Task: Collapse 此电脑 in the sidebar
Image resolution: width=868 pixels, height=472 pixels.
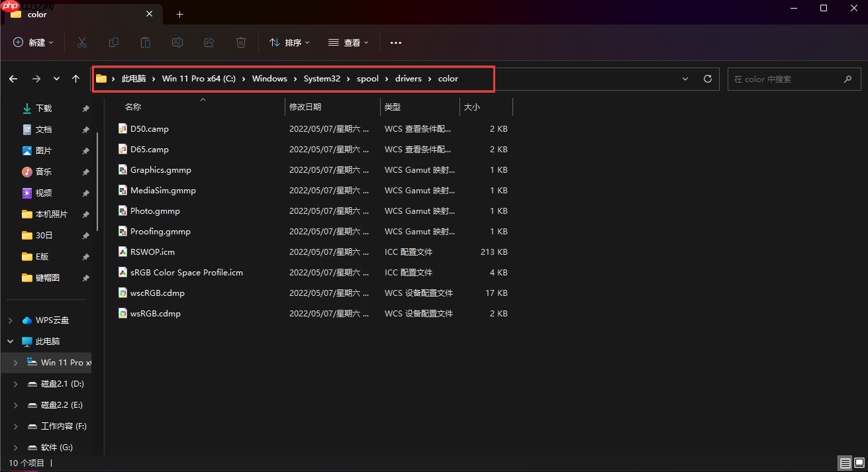Action: coord(10,341)
